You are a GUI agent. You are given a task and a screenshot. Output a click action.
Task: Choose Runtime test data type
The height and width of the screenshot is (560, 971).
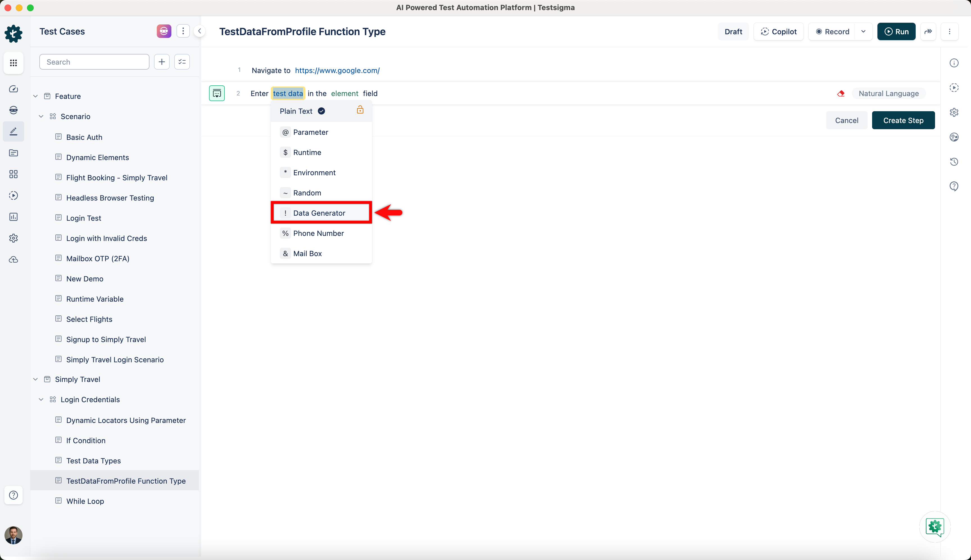tap(321, 153)
